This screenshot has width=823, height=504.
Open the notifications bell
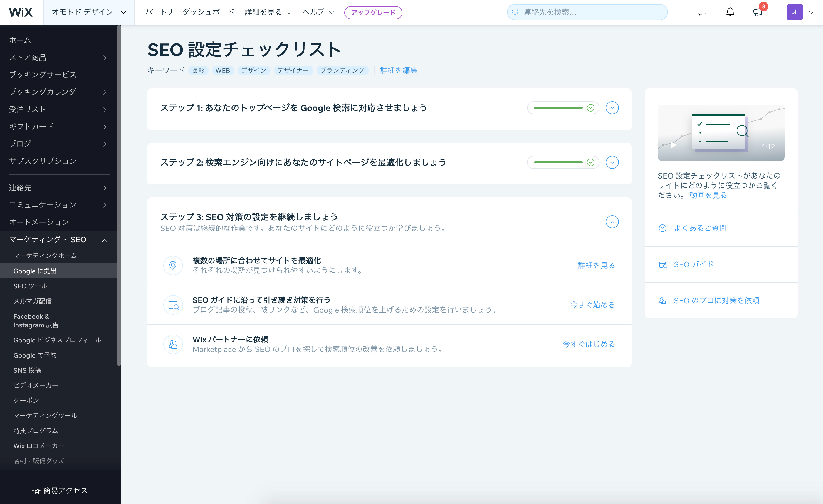click(x=730, y=12)
